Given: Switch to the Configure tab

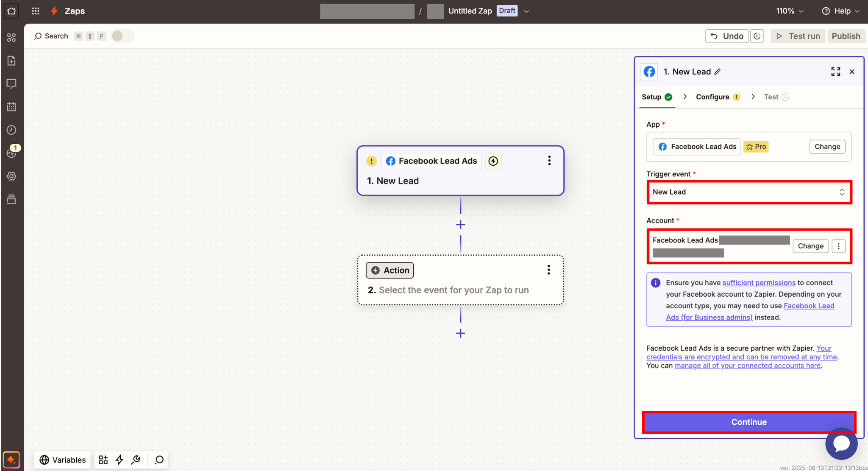Looking at the screenshot, I should point(718,97).
